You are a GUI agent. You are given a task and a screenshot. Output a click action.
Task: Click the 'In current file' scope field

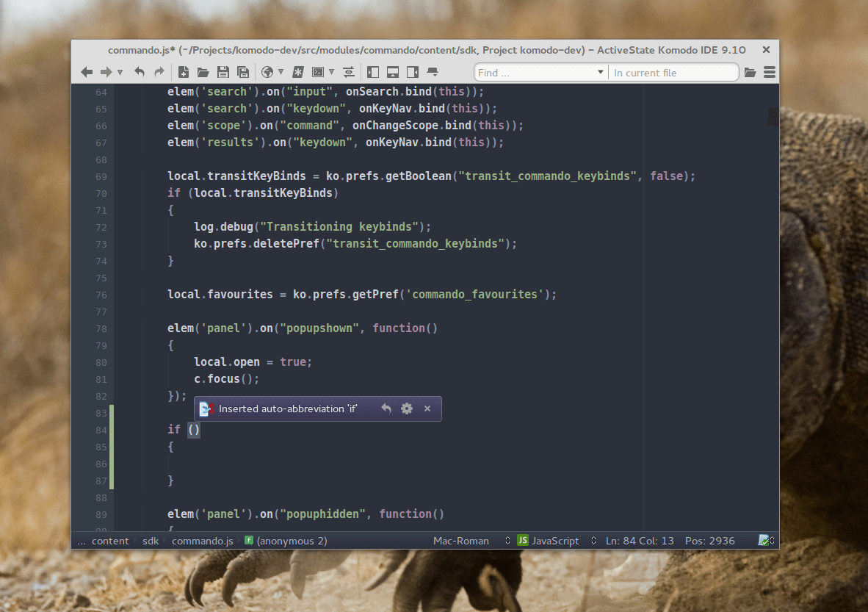coord(673,73)
